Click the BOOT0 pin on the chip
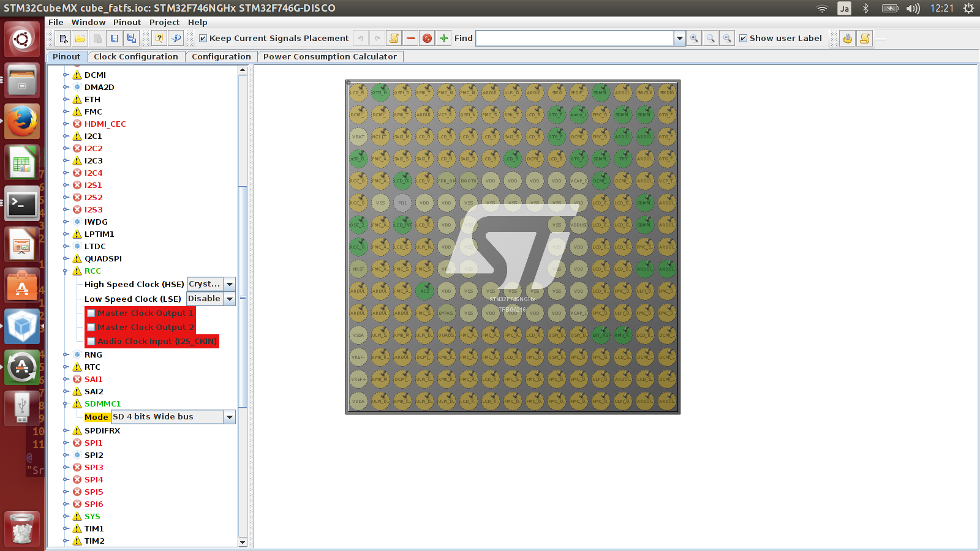980x551 pixels. pos(469,181)
